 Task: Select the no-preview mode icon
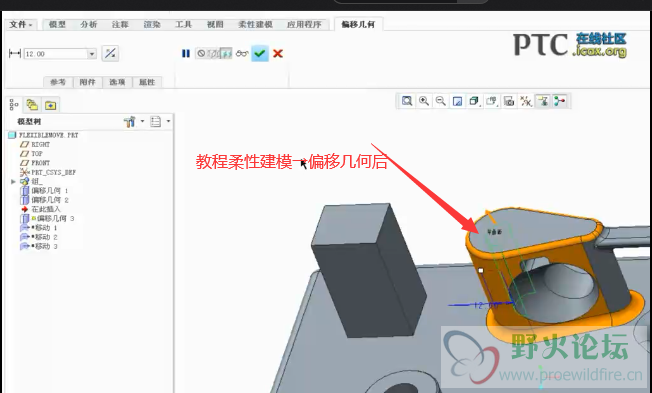click(201, 53)
